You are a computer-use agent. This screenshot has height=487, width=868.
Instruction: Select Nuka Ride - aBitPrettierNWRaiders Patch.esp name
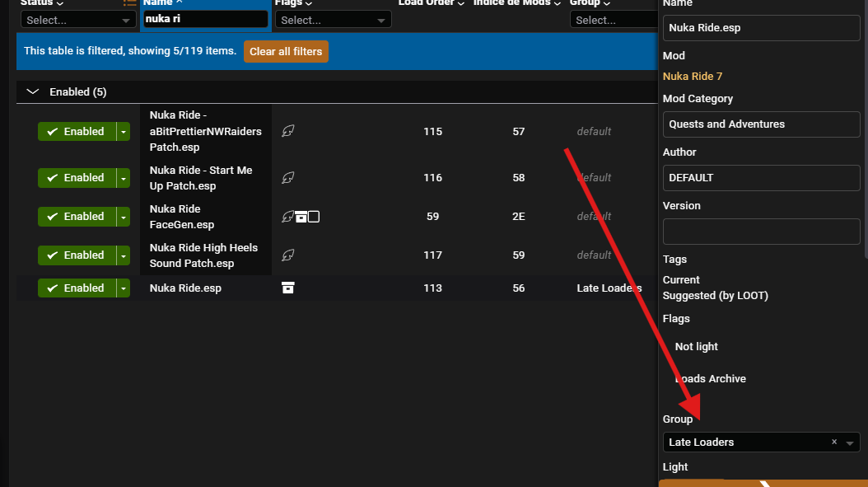click(x=205, y=131)
